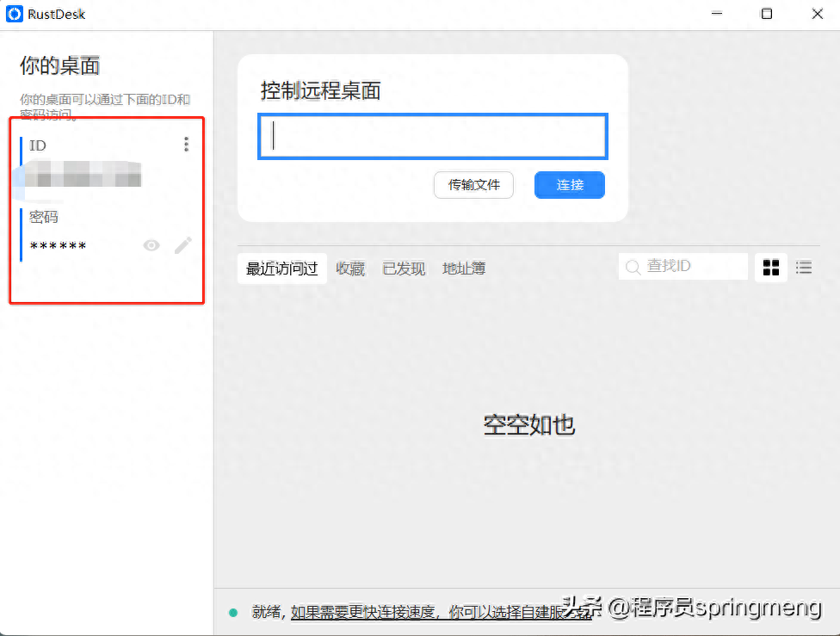The image size is (840, 636).
Task: Click the masked password asterisks
Action: (59, 247)
